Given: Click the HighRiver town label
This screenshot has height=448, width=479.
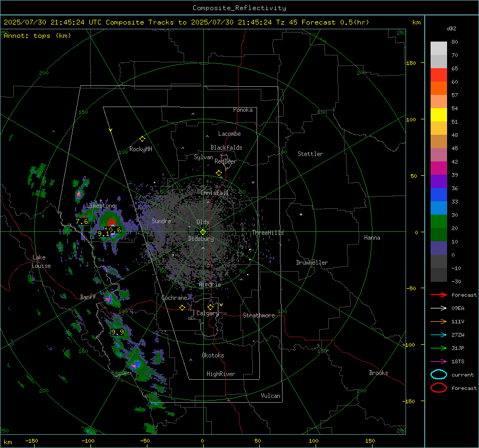Looking at the screenshot, I should 221,374.
